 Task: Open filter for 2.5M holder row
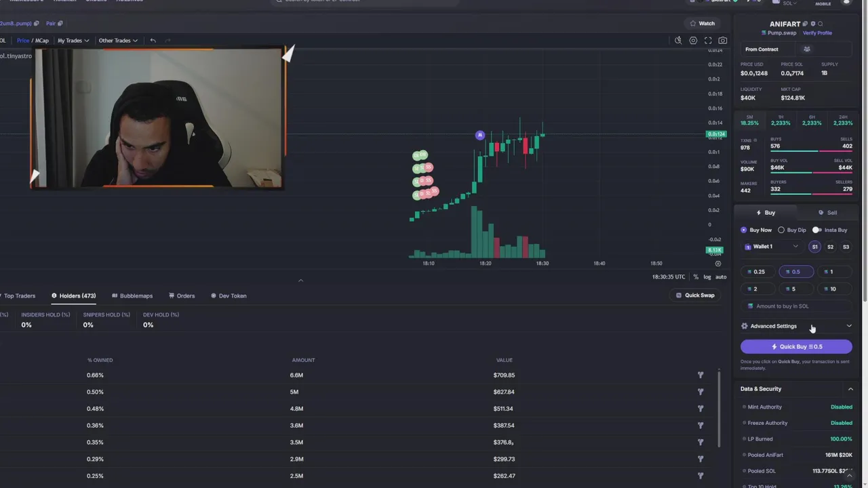point(701,476)
